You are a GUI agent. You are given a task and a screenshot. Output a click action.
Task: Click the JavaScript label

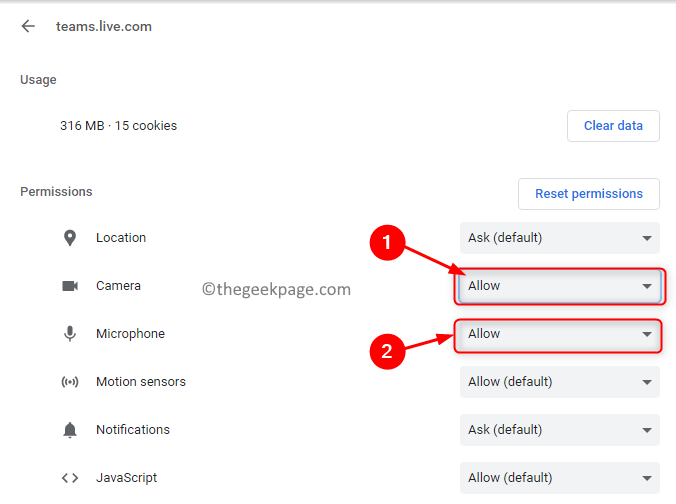pyautogui.click(x=127, y=478)
